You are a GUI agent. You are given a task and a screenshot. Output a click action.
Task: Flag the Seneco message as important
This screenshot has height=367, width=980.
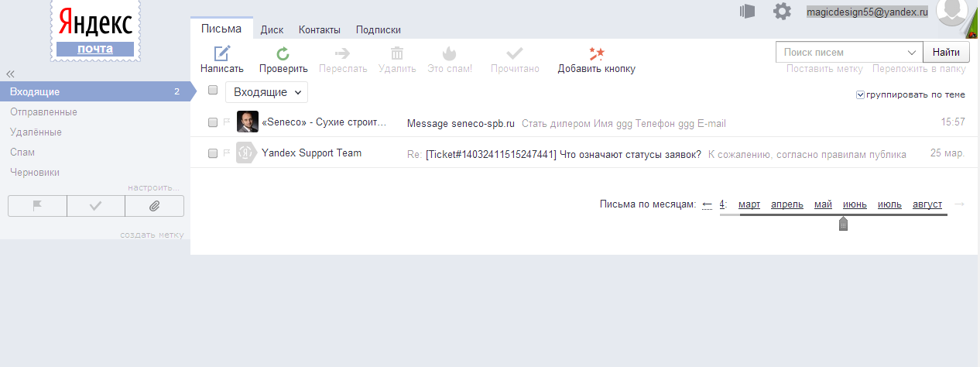(x=227, y=122)
